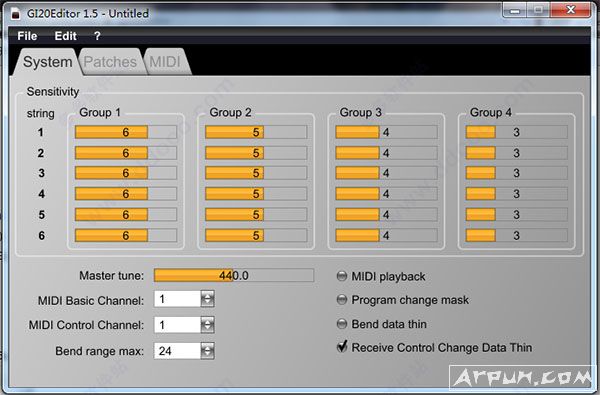Adjust Group 4 string 2 sensitivity slider
600x395 pixels.
pos(517,153)
